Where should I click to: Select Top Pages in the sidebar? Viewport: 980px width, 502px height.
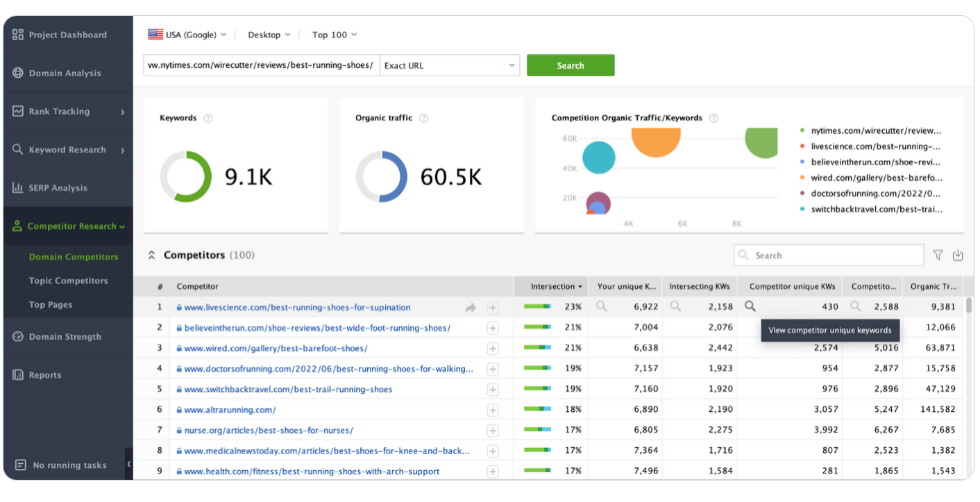pyautogui.click(x=51, y=304)
